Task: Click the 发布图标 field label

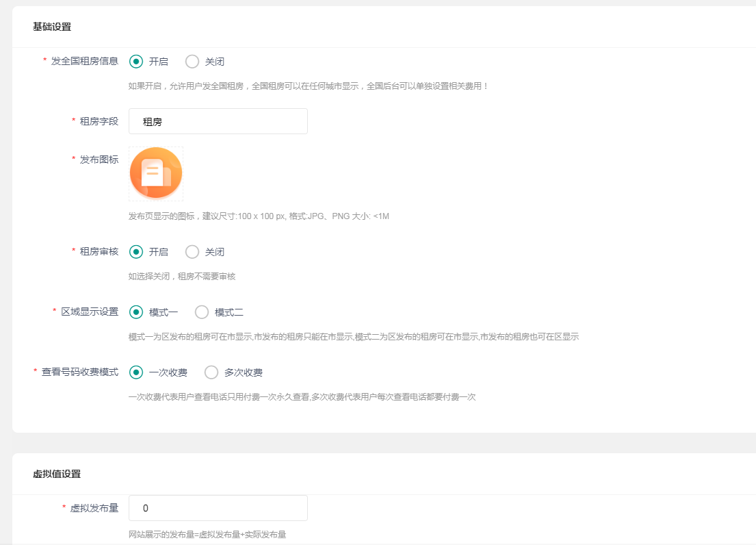Action: click(x=99, y=160)
